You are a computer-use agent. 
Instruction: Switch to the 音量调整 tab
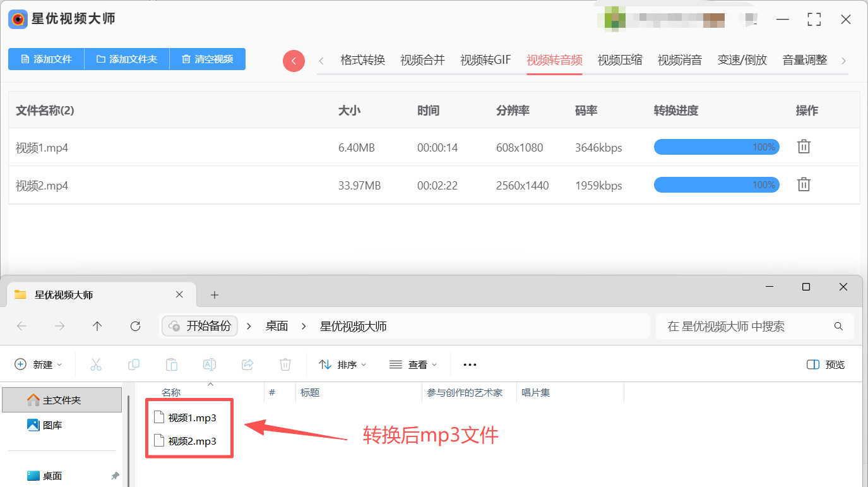click(x=805, y=61)
